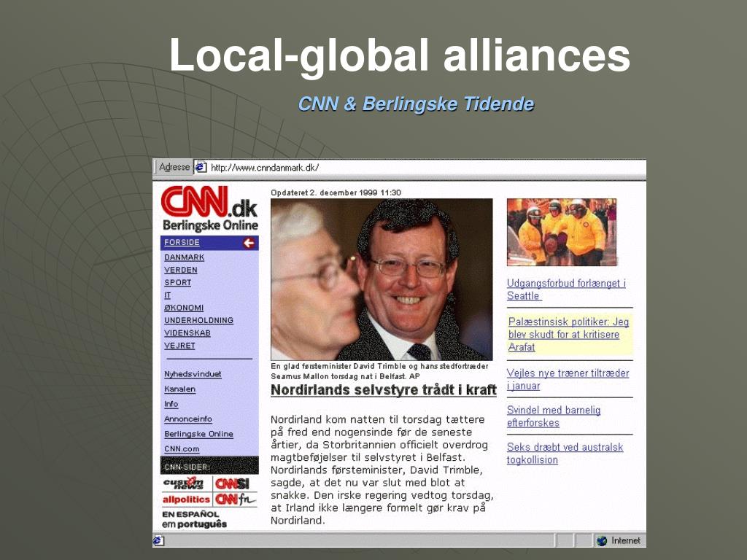This screenshot has width=747, height=560.
Task: Open Vejles nye træner tiltræder story
Action: (568, 379)
